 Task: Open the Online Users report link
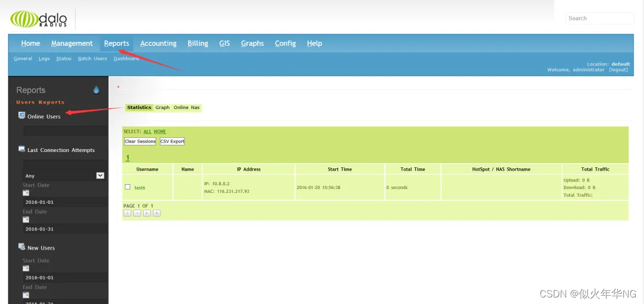coord(44,117)
